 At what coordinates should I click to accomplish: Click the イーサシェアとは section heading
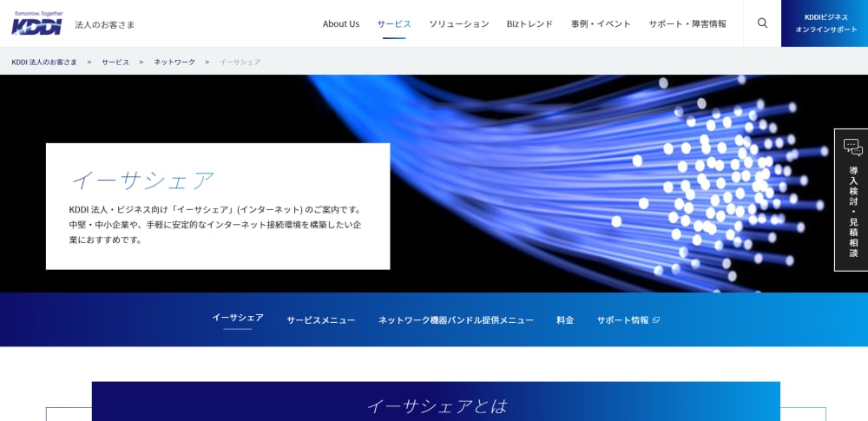point(437,406)
